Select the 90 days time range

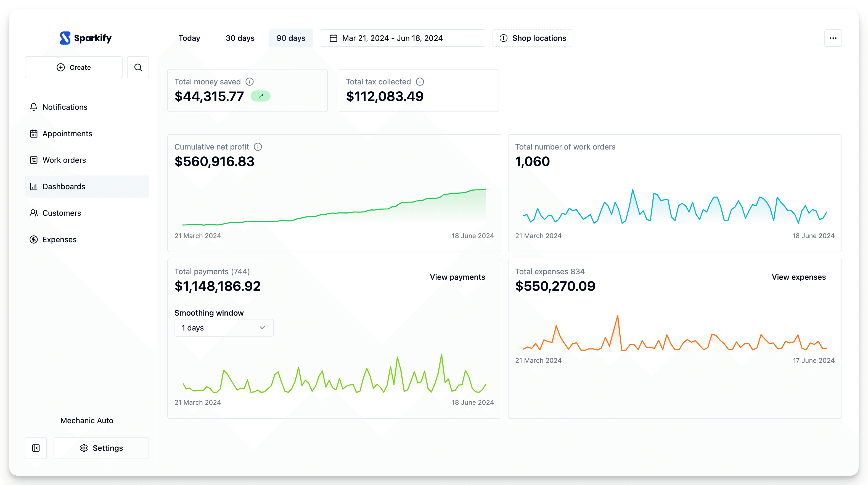291,38
